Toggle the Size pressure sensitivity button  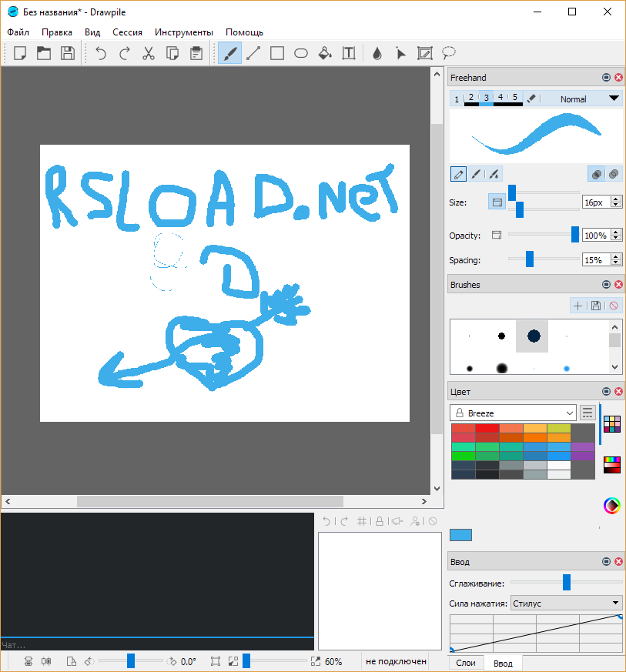497,201
